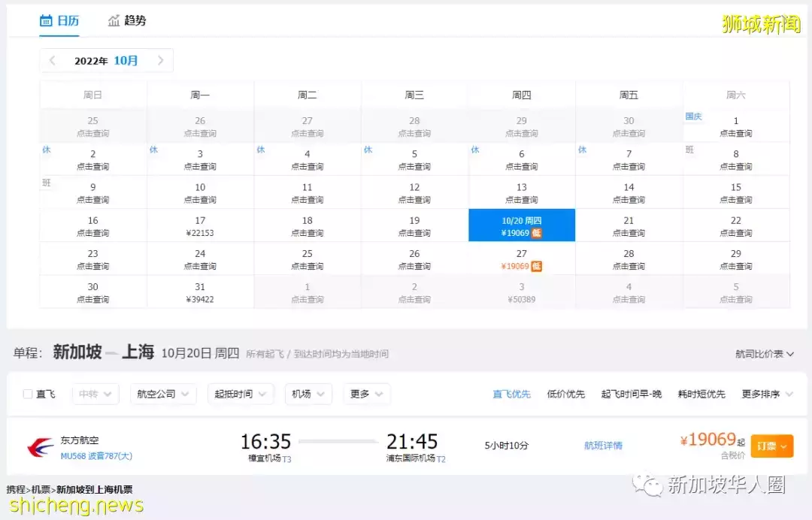Enable the 直飞 direct-flight checkbox
Image resolution: width=812 pixels, height=520 pixels.
click(27, 393)
